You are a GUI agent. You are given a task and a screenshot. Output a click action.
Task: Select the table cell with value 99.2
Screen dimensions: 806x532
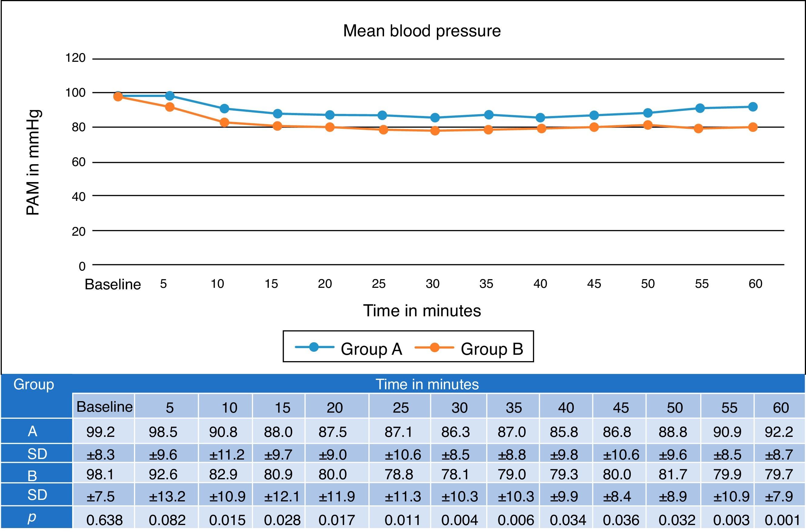(x=100, y=432)
